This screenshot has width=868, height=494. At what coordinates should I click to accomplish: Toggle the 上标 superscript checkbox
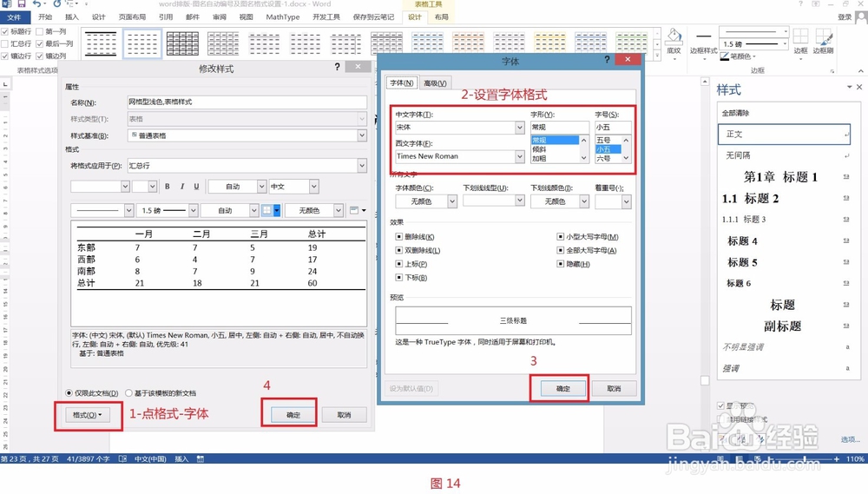[399, 264]
